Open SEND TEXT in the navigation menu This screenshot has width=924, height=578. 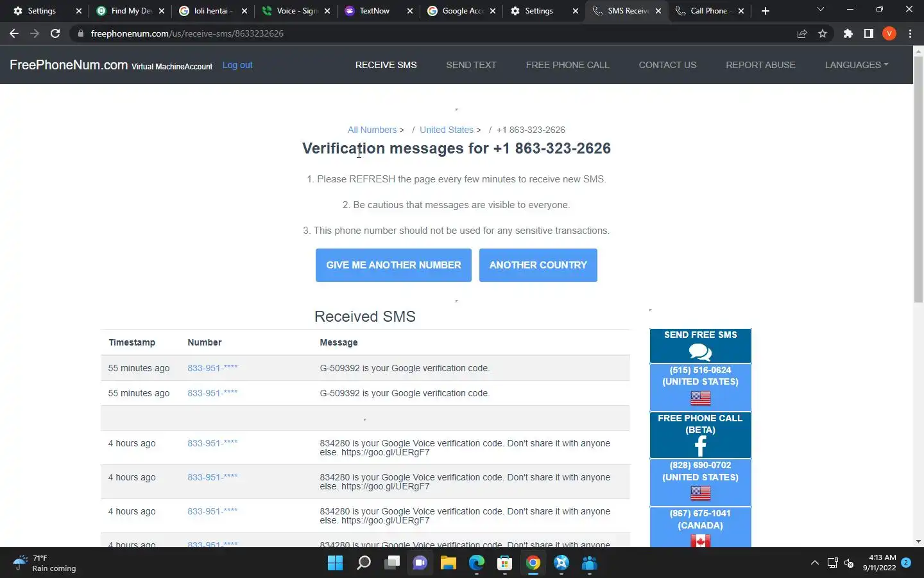pos(471,65)
